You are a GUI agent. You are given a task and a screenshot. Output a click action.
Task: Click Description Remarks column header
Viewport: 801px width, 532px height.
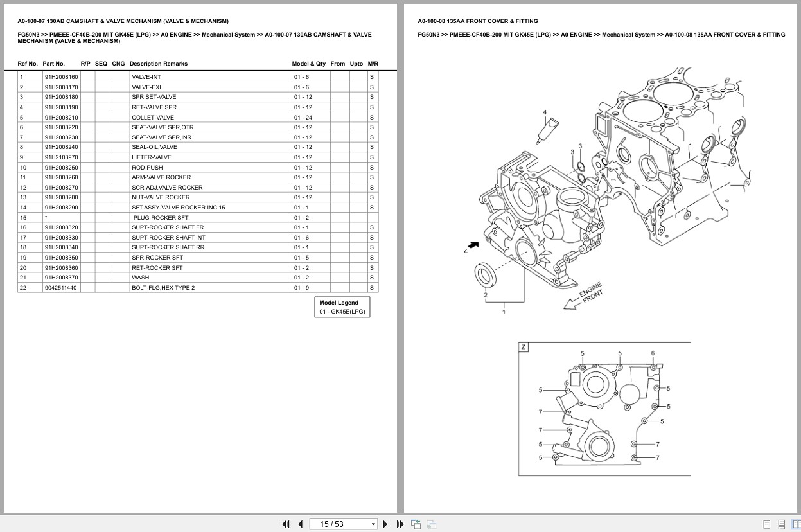[x=159, y=64]
